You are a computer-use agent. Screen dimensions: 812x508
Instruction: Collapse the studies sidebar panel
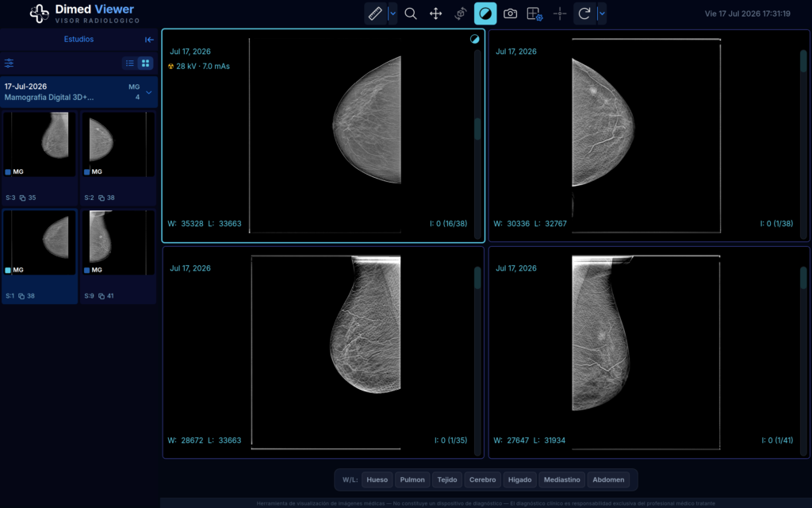(x=149, y=40)
